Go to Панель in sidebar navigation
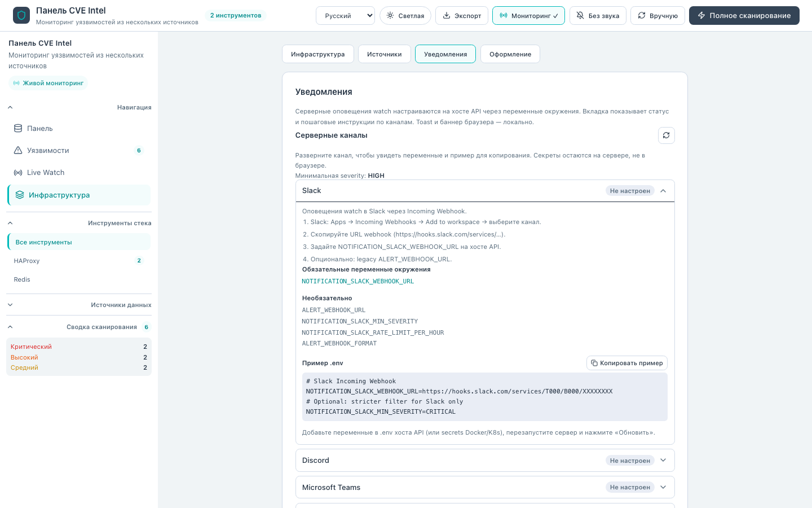The height and width of the screenshot is (508, 812). click(79, 128)
